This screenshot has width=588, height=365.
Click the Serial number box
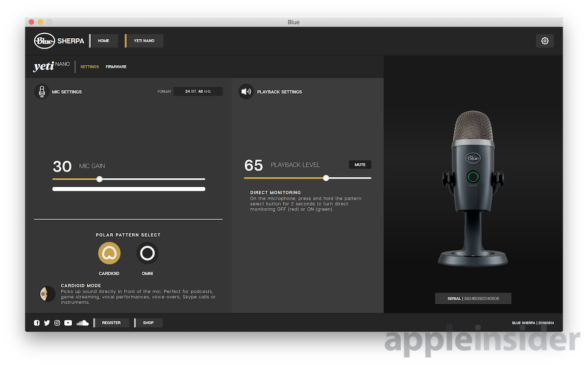click(x=473, y=298)
